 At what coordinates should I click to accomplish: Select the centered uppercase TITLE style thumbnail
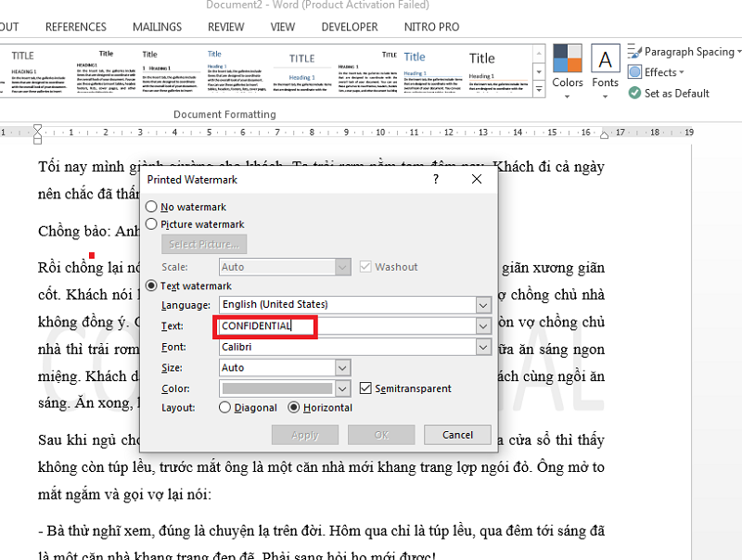tap(302, 71)
